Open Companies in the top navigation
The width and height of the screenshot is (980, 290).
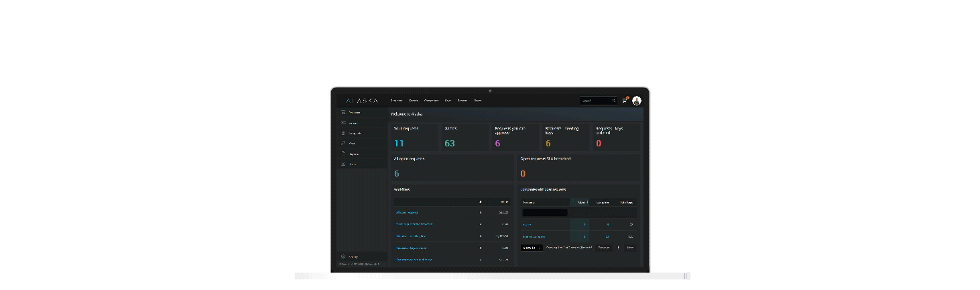click(x=431, y=101)
